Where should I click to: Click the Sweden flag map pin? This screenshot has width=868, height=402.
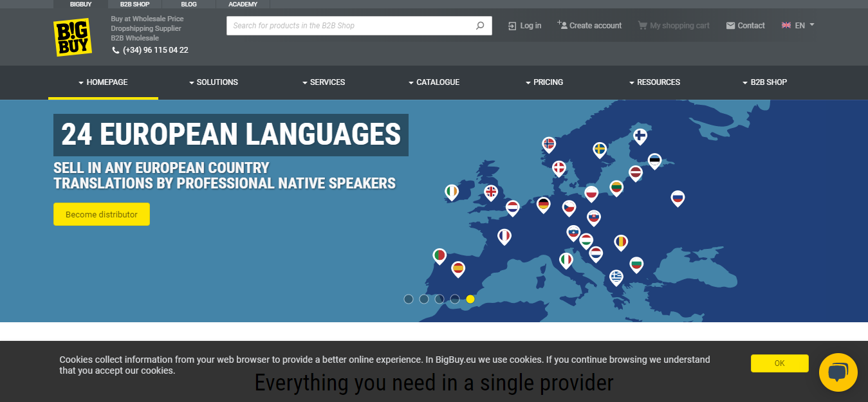(600, 149)
